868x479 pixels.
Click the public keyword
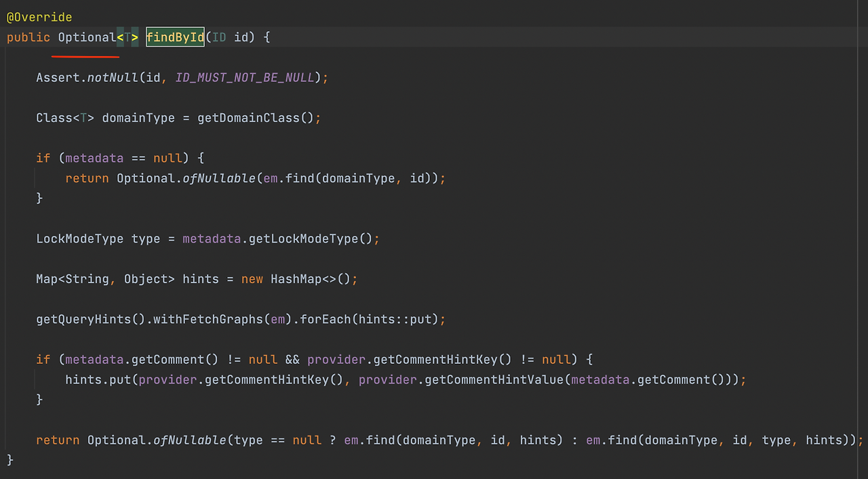coord(28,37)
